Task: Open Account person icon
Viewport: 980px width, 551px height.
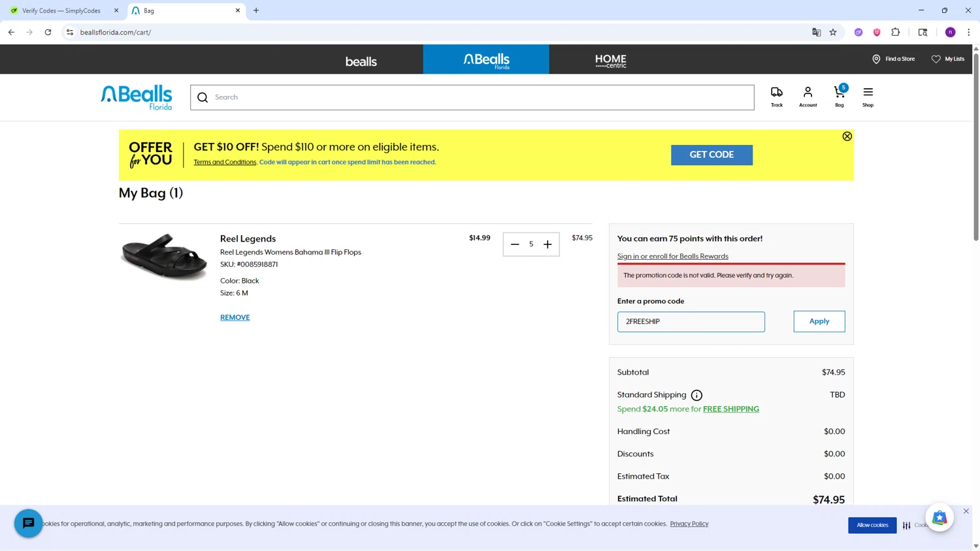Action: (808, 97)
